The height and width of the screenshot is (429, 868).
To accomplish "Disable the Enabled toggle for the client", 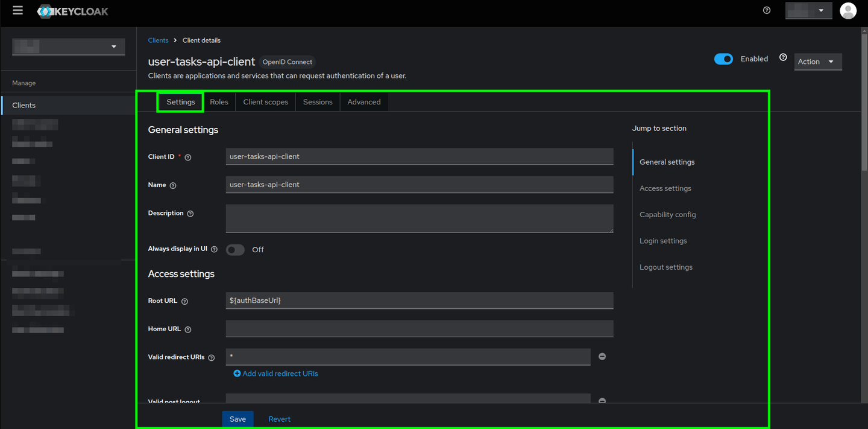I will 723,59.
